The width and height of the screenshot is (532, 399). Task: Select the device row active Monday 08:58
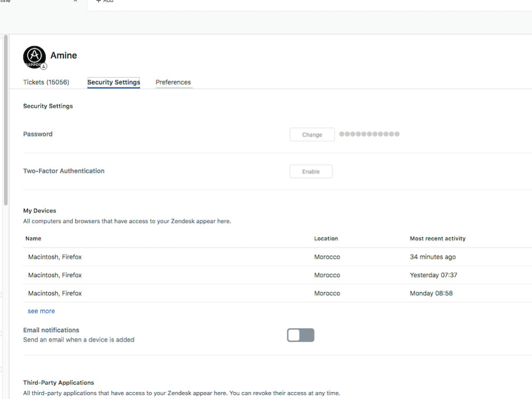coord(278,293)
